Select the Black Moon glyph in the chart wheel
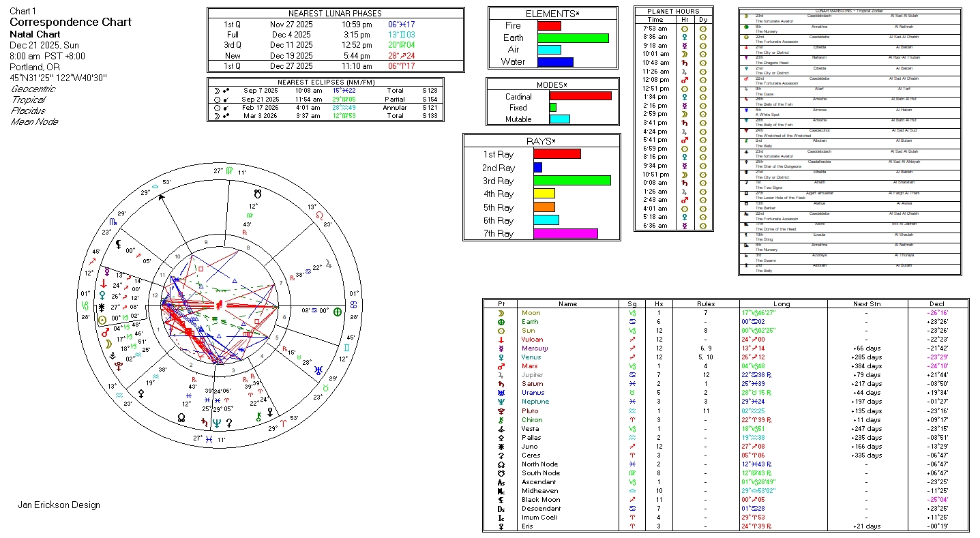Viewport: 980px width, 538px height. click(119, 243)
